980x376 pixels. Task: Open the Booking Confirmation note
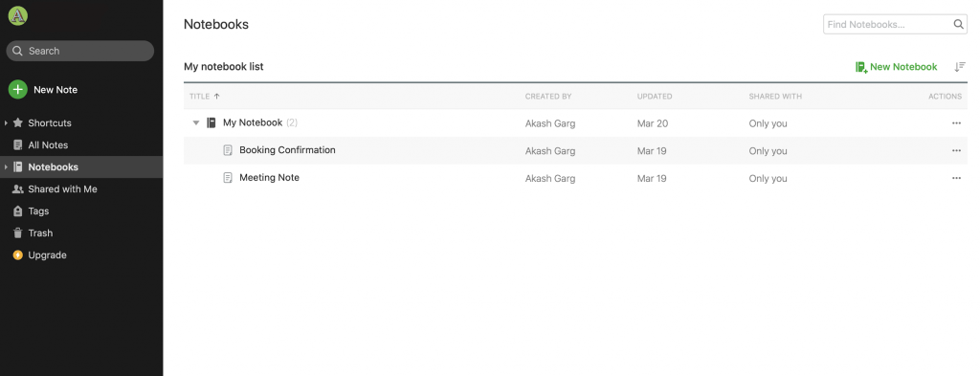pyautogui.click(x=287, y=150)
